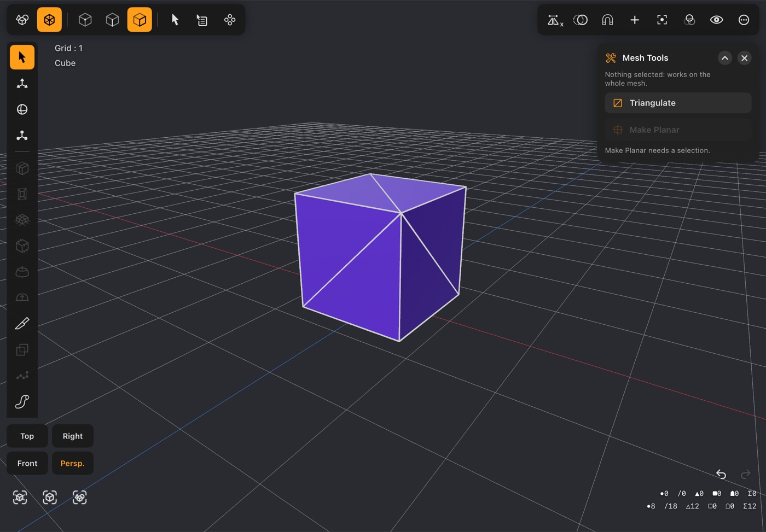766x532 pixels.
Task: Toggle the orange face selection mode
Action: 140,20
